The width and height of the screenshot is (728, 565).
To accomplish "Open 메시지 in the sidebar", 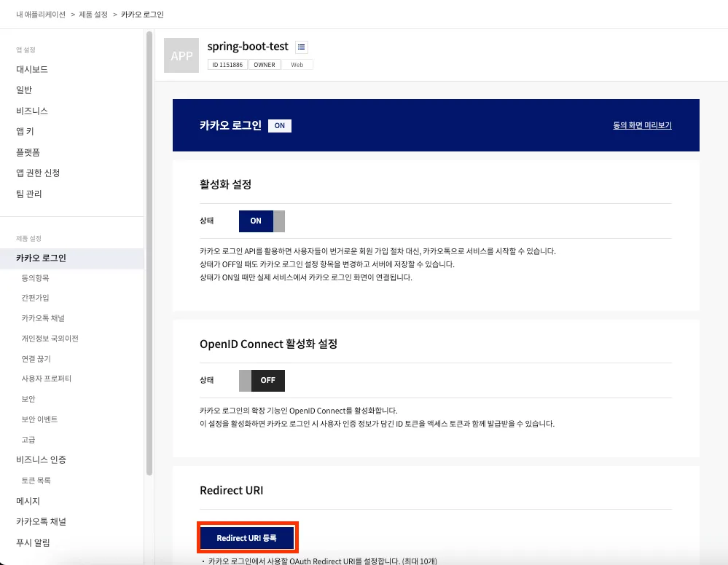I will [x=28, y=501].
